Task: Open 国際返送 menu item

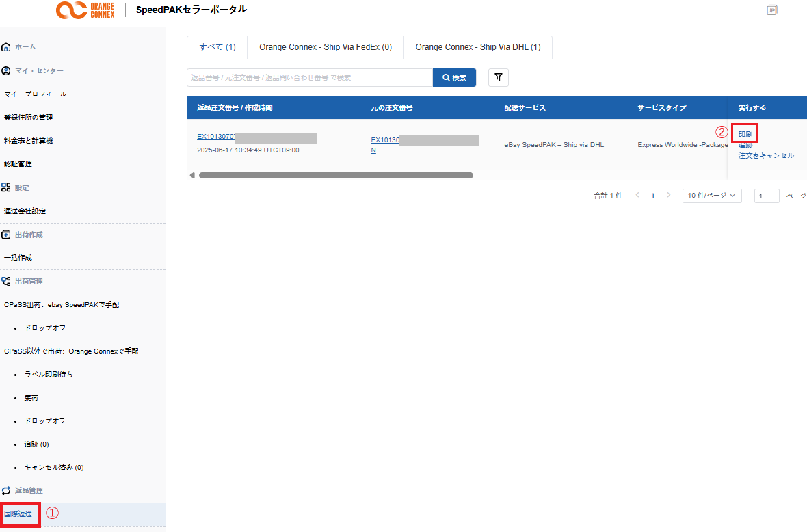Action: click(x=18, y=514)
